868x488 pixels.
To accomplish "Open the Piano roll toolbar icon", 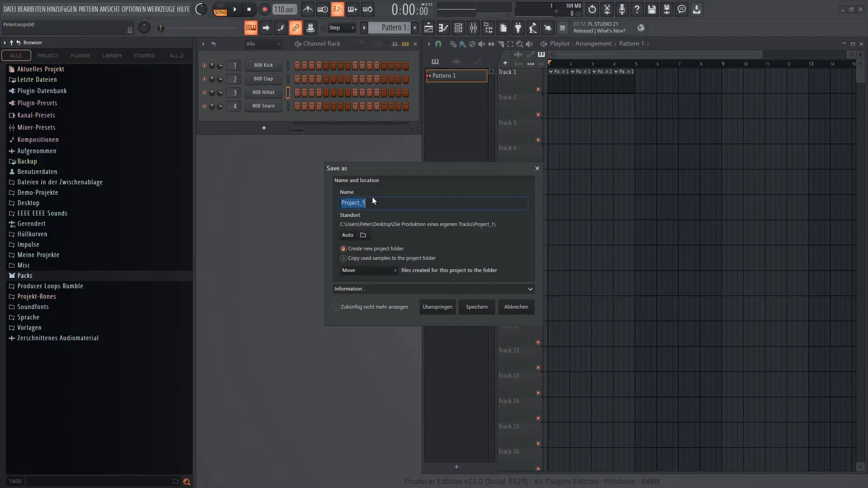I will pos(443,28).
